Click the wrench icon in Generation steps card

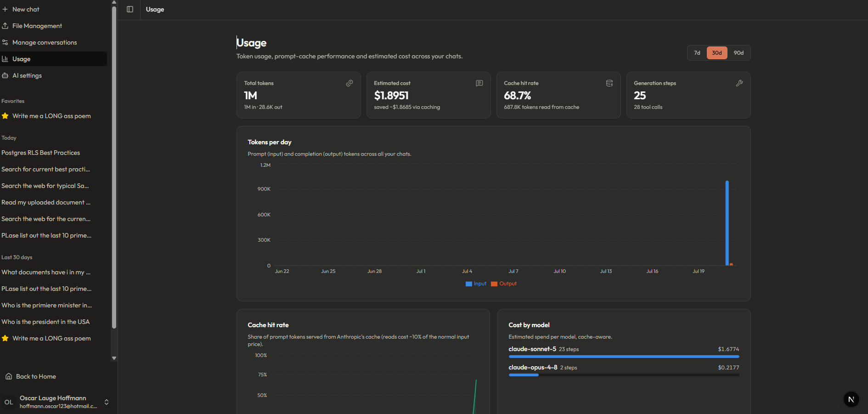point(739,83)
